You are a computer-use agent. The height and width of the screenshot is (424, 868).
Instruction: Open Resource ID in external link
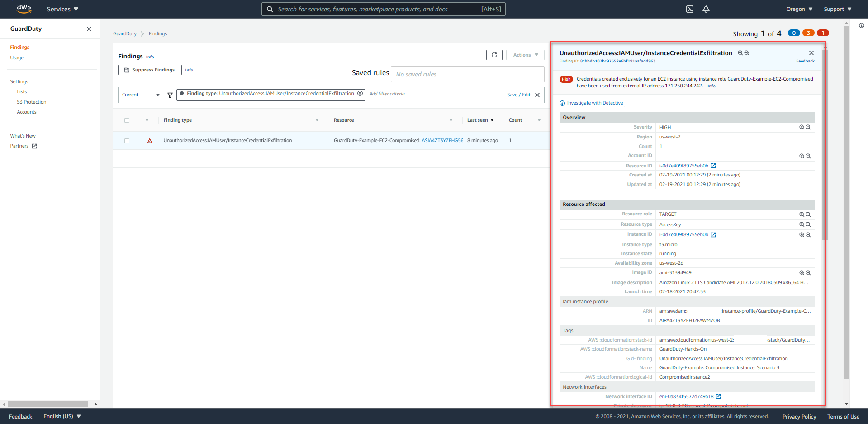713,166
